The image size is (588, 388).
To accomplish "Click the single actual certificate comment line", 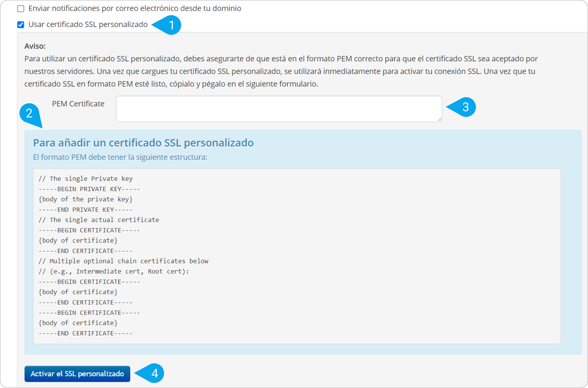I will point(99,220).
